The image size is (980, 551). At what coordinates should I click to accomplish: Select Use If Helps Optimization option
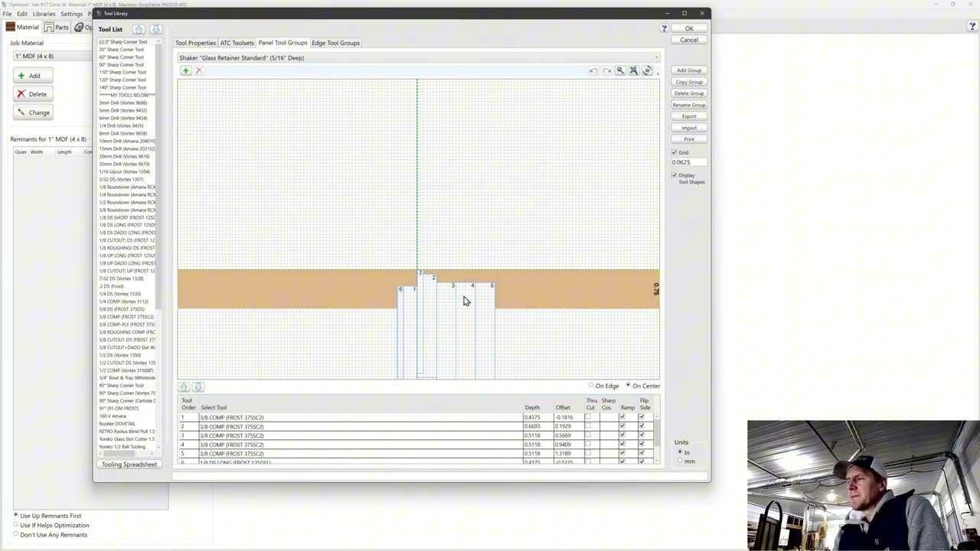coord(16,525)
